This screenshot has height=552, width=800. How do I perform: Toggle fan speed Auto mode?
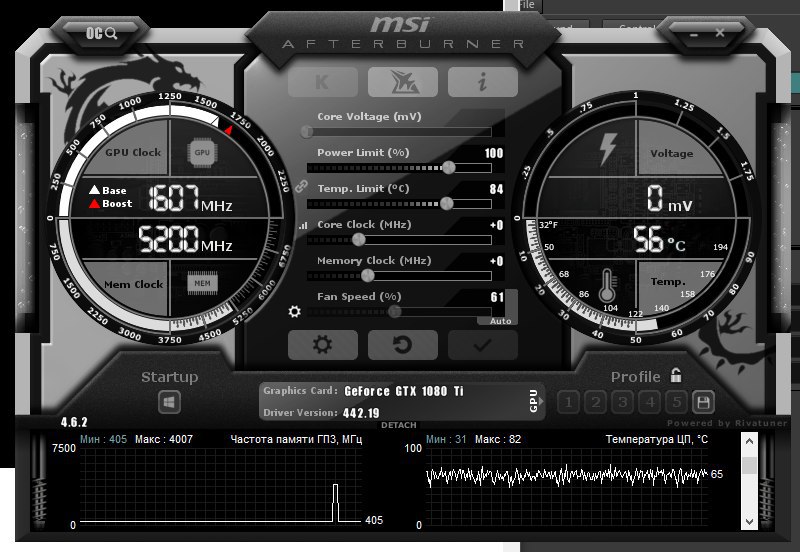tap(500, 321)
